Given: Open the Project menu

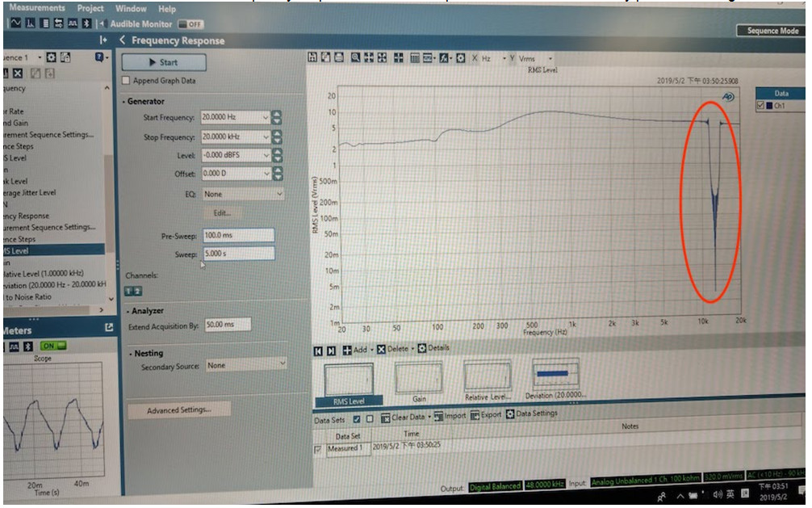Looking at the screenshot, I should click(x=90, y=8).
